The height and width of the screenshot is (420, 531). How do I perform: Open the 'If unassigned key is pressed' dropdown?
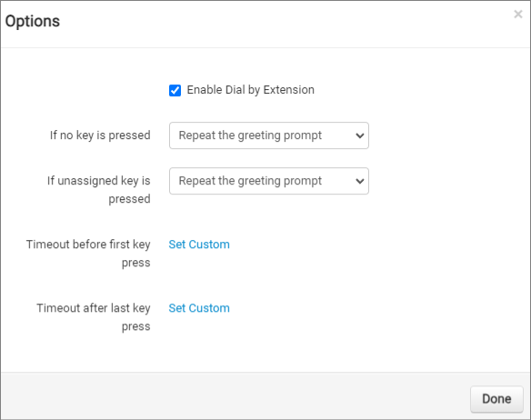pos(269,181)
